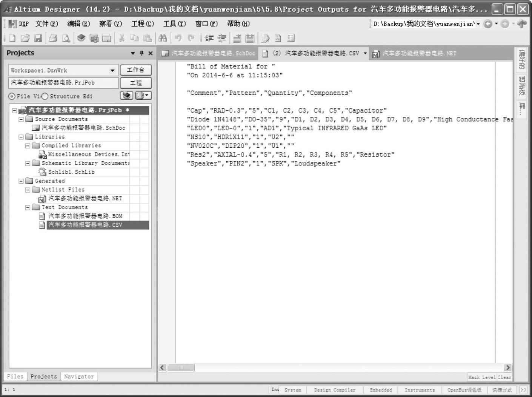
Task: Click the navigate Back arrow icon
Action: pos(488,24)
